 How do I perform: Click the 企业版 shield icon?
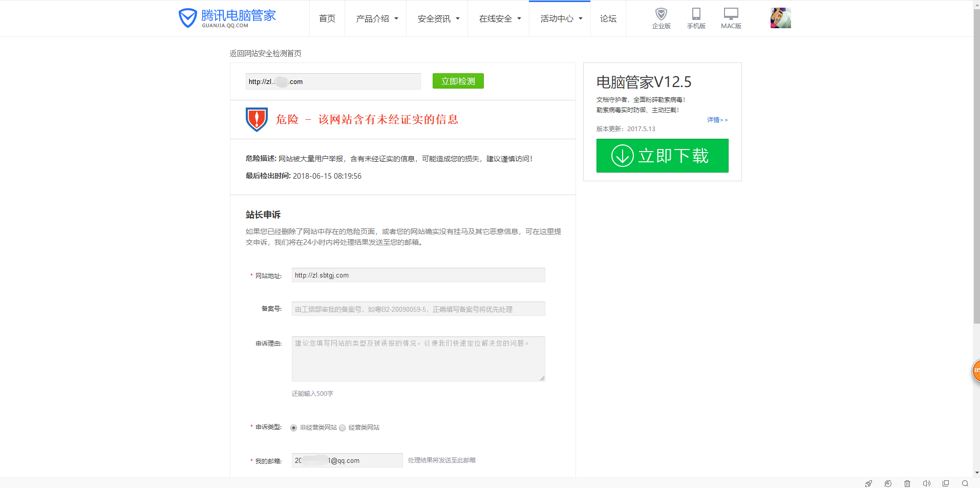click(661, 14)
